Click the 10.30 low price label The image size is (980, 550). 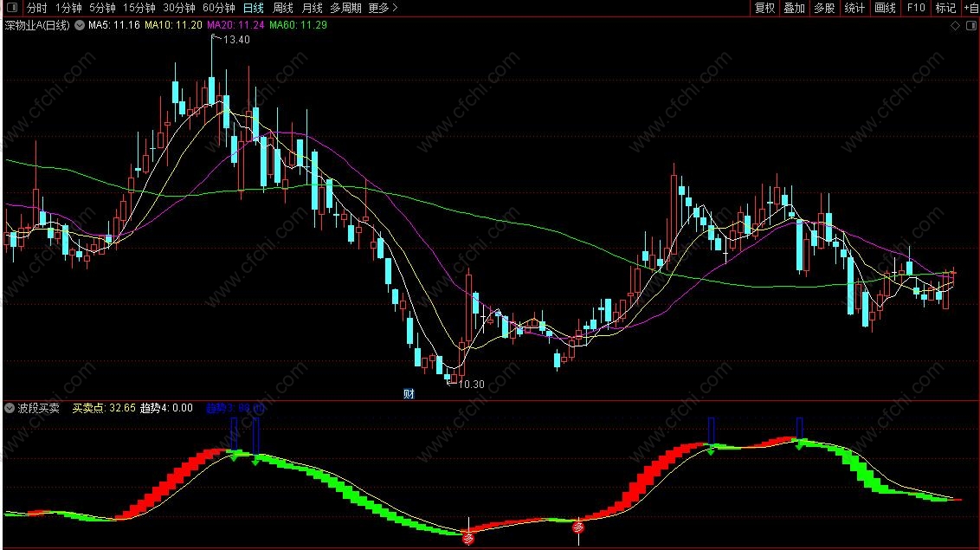point(471,385)
